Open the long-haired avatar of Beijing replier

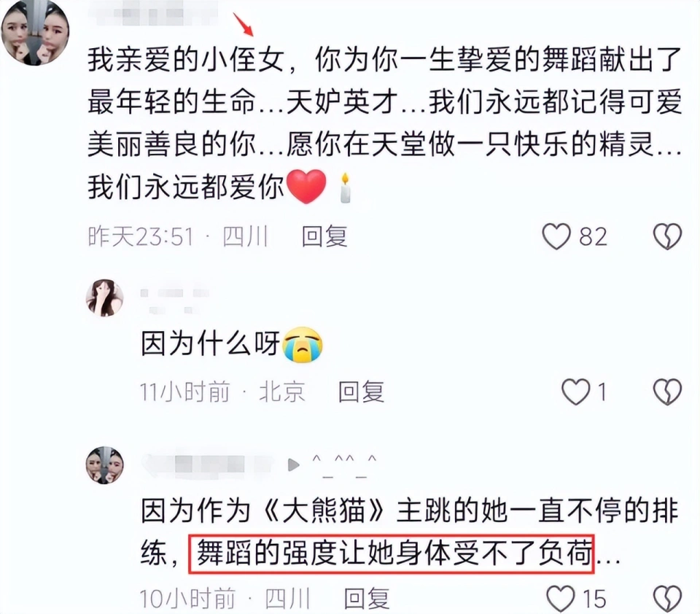pos(105,298)
